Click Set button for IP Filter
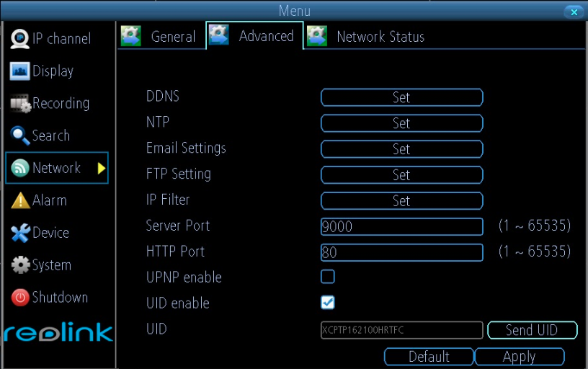The height and width of the screenshot is (369, 588). pyautogui.click(x=401, y=201)
